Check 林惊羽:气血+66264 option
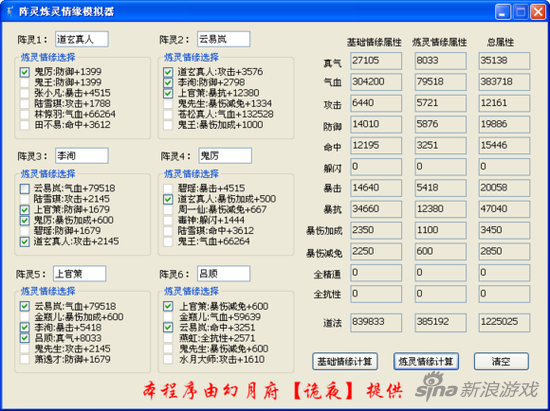550x411 pixels. coord(25,115)
